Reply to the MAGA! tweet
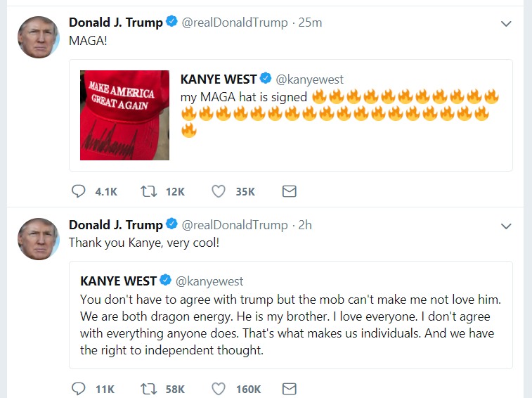 tap(79, 191)
